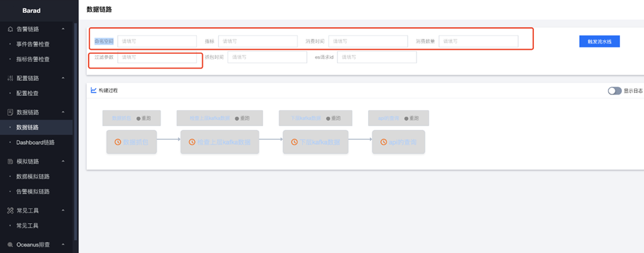
Task: Toggle the 显示日志 switch
Action: pos(614,91)
